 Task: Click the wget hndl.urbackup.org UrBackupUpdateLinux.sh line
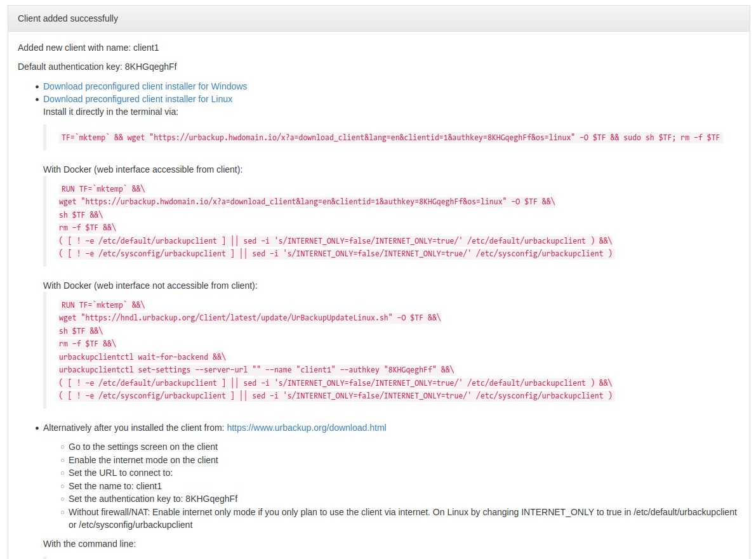pos(249,317)
